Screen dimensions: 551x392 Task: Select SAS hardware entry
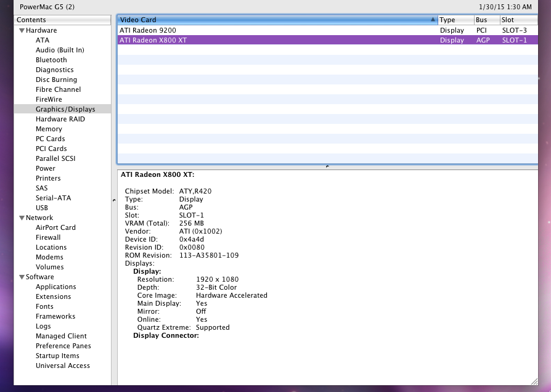41,188
